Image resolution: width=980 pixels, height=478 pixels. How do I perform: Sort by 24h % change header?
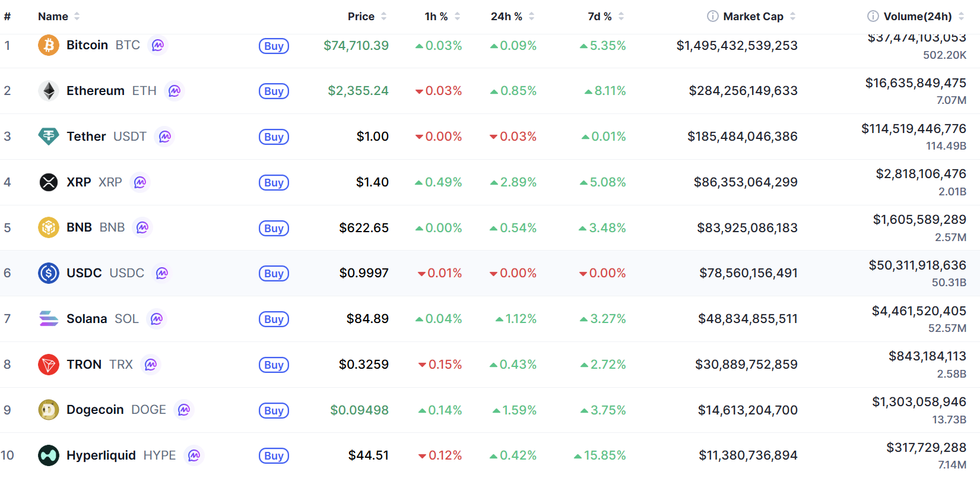click(x=506, y=17)
